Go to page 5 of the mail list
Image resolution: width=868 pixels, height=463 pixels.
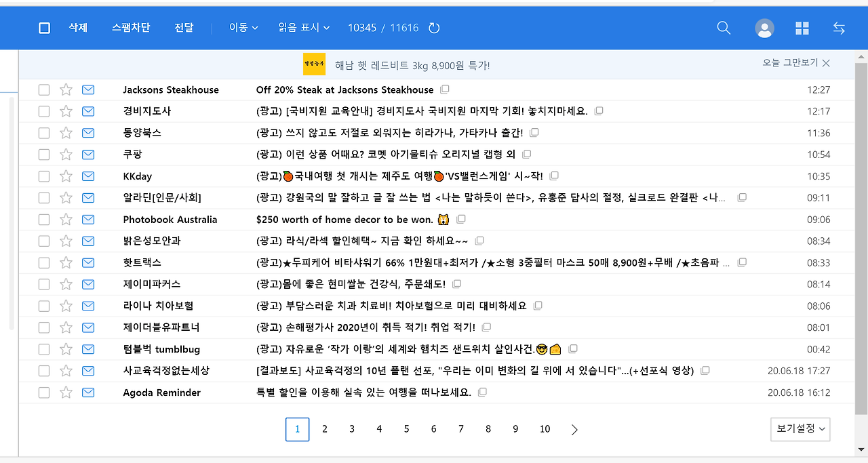point(406,429)
